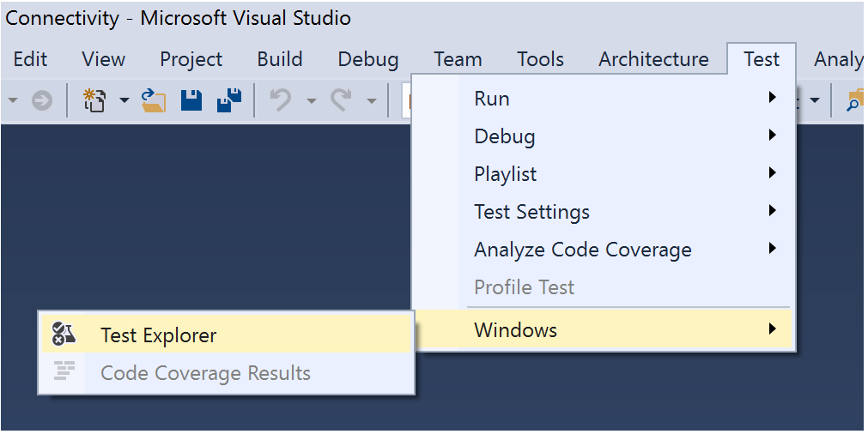Click the Open File folder icon

coord(154,100)
